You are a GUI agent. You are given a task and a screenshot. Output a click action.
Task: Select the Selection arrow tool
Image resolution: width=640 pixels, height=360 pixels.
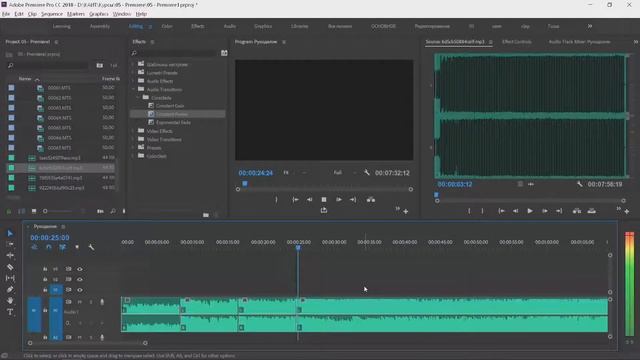tap(10, 233)
